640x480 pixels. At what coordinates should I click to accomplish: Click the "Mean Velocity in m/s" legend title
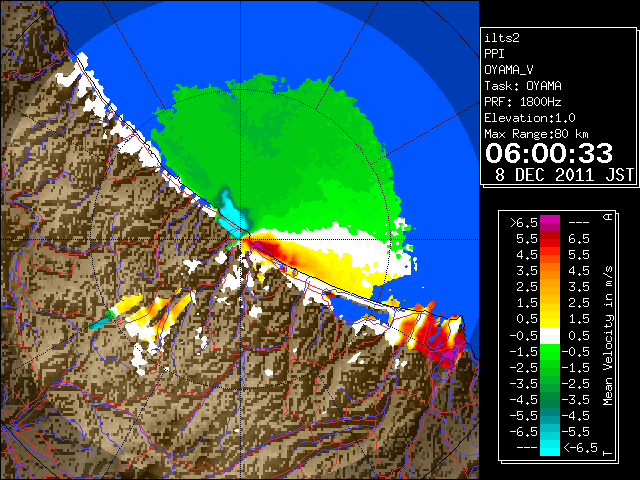tap(608, 335)
